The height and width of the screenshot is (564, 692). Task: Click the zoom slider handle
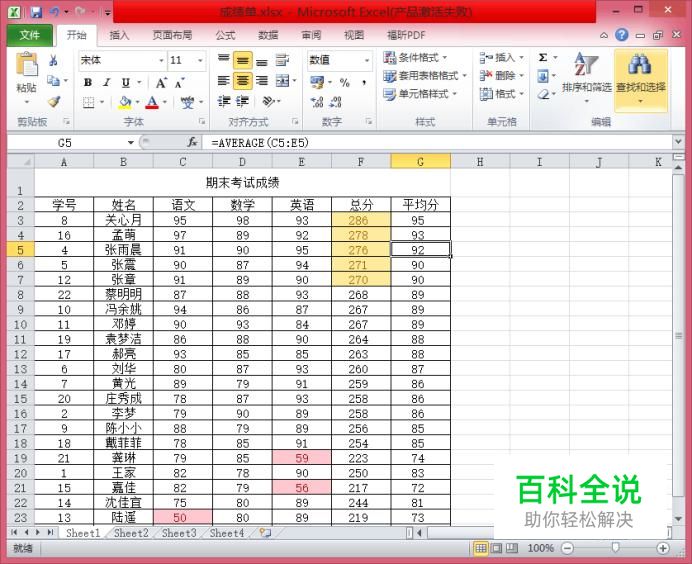pyautogui.click(x=615, y=548)
